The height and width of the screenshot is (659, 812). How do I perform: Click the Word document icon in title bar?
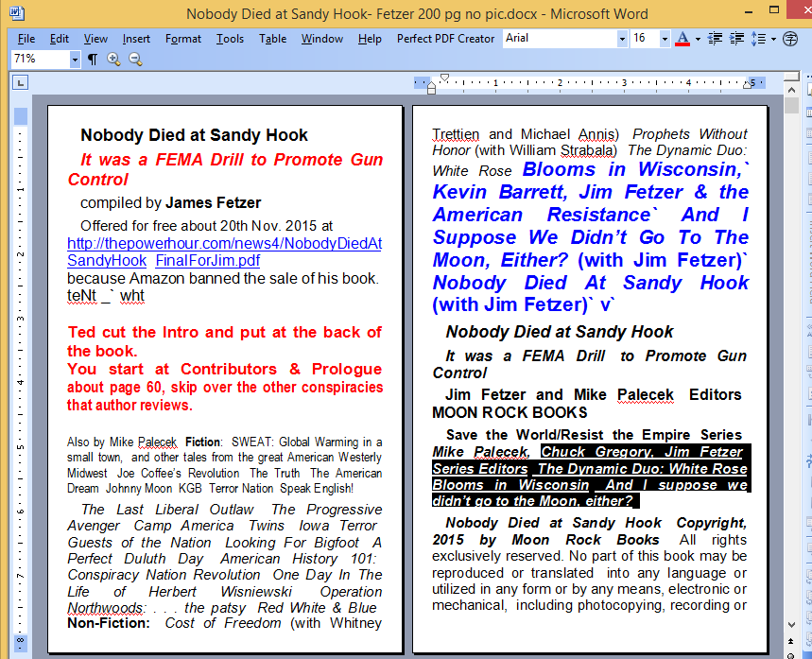coord(17,13)
